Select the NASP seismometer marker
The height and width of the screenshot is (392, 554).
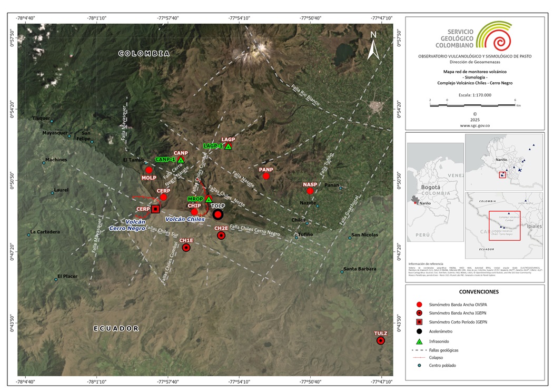310,190
